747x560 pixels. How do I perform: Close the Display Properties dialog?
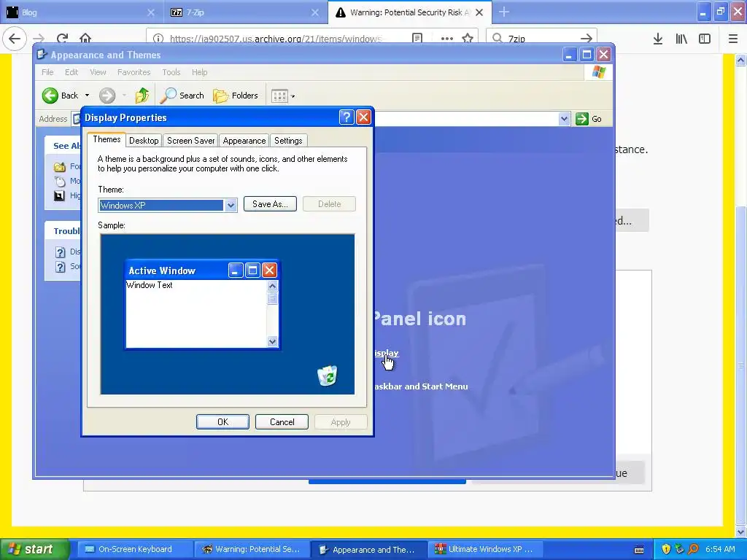coord(363,117)
